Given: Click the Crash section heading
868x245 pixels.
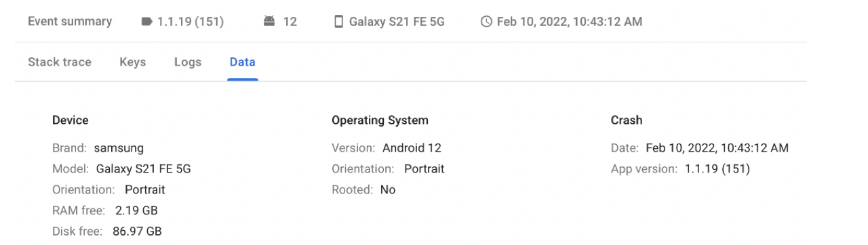Looking at the screenshot, I should [627, 120].
